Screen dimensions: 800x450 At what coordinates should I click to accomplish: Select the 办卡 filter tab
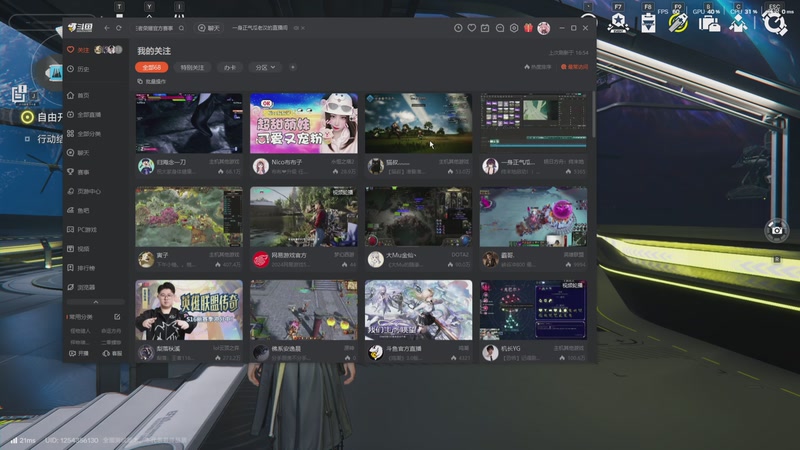[x=230, y=67]
